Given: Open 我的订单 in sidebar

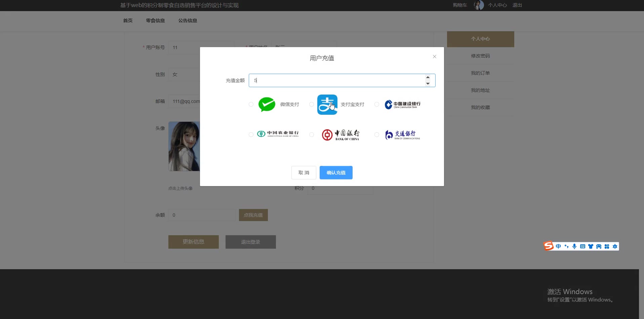Looking at the screenshot, I should click(481, 73).
